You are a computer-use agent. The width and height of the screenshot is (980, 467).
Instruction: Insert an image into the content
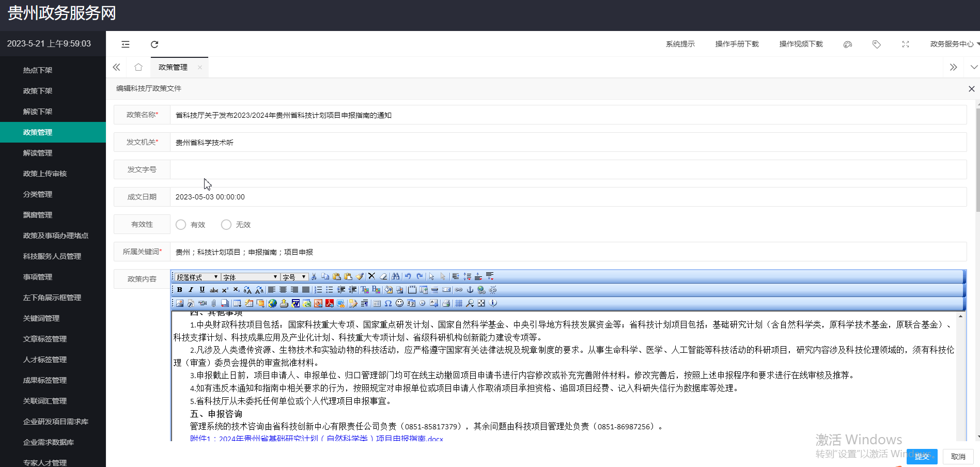(179, 303)
